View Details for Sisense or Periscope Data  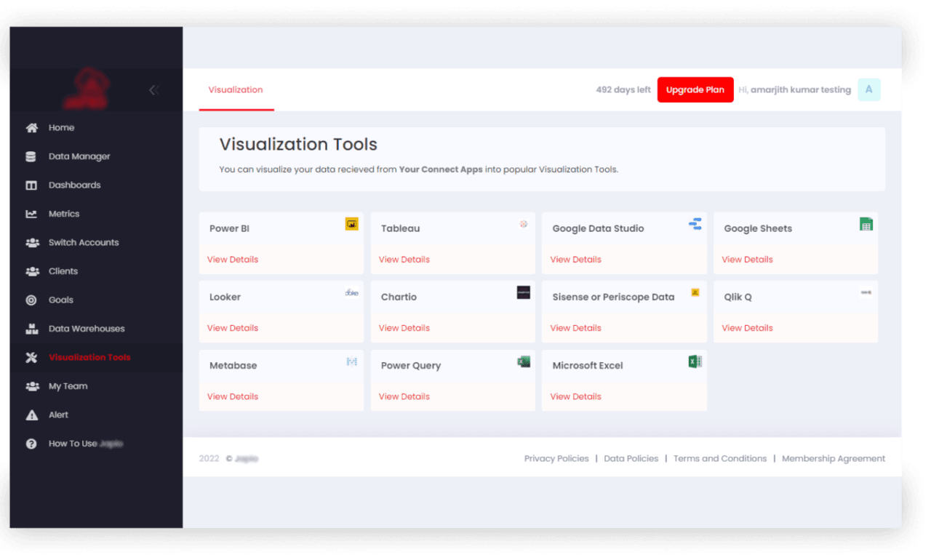pos(576,328)
